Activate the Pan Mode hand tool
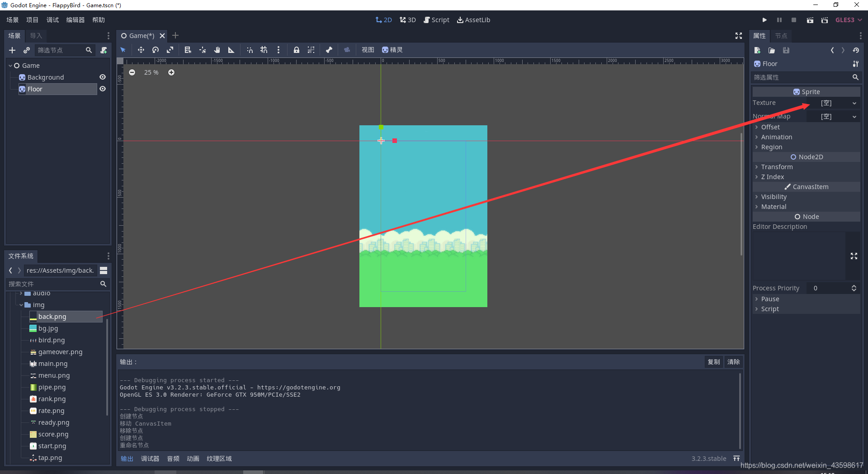Screen dimensions: 868x474 click(217, 50)
